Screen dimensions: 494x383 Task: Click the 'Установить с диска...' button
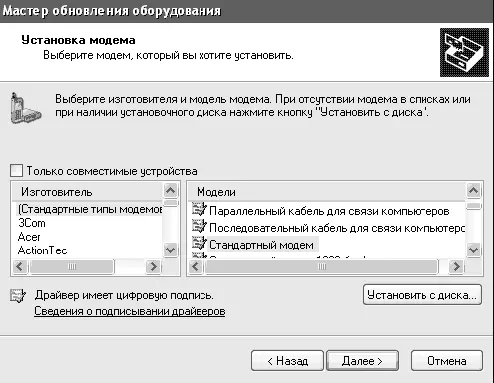(422, 295)
